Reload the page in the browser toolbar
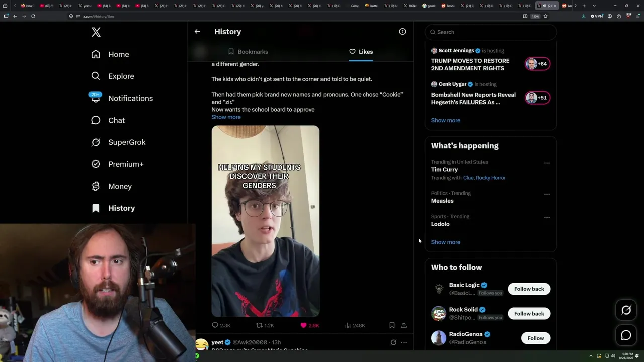The width and height of the screenshot is (644, 362). point(33,16)
